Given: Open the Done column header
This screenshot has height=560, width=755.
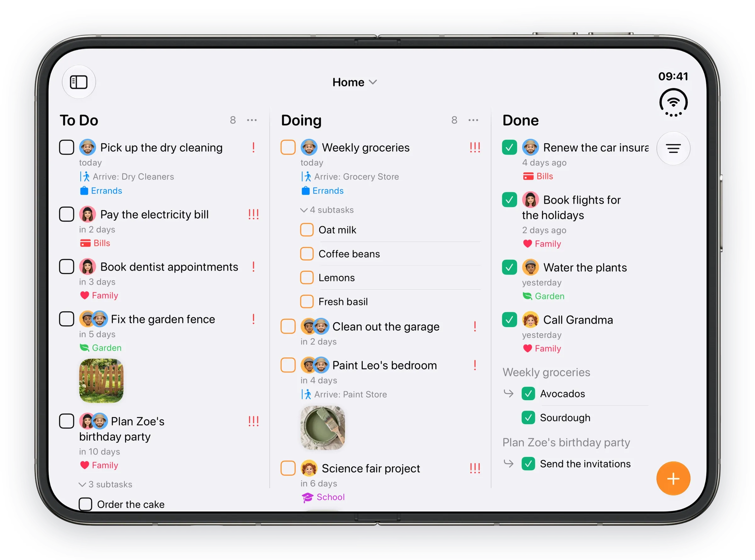Looking at the screenshot, I should tap(520, 120).
